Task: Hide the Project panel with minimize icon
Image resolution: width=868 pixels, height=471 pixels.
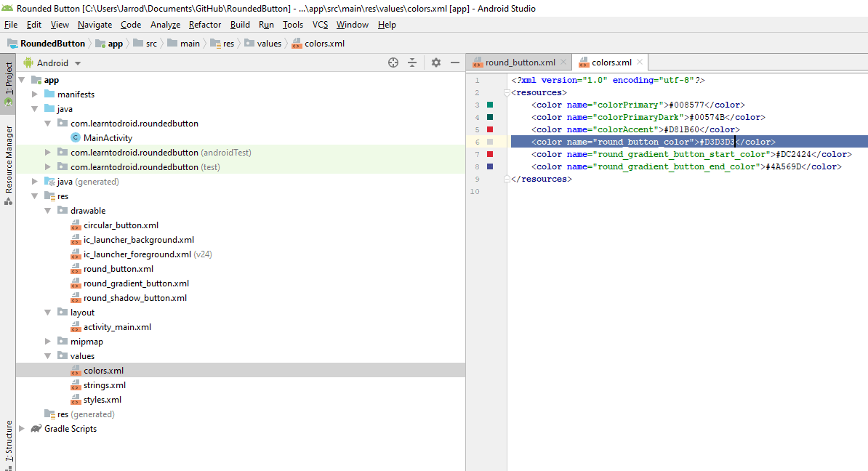Action: click(x=455, y=63)
